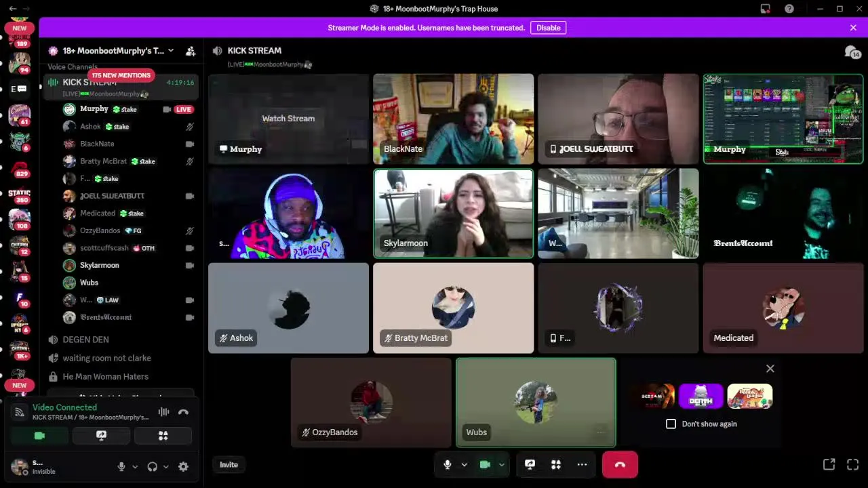868x488 pixels.
Task: Toggle mute on the user panel microphone
Action: (x=121, y=466)
